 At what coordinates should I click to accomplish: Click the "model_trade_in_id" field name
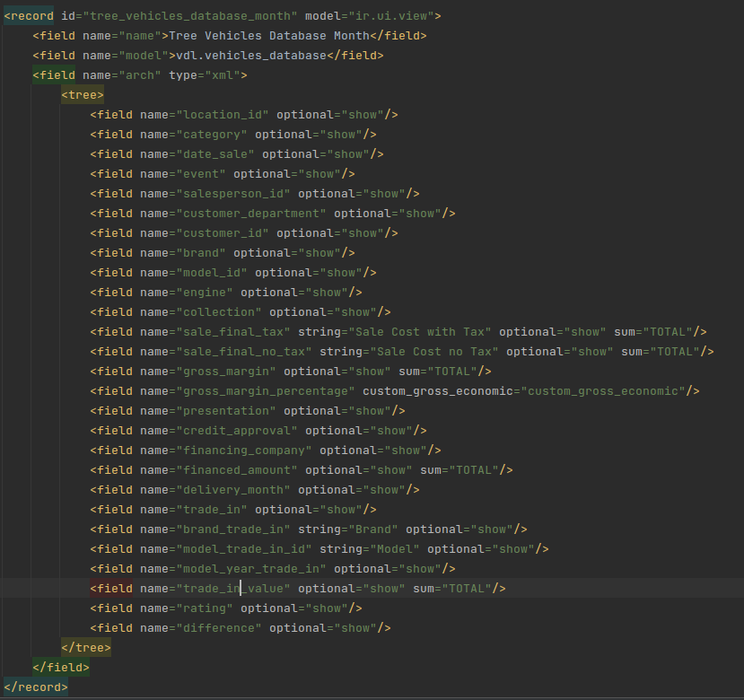coord(244,549)
